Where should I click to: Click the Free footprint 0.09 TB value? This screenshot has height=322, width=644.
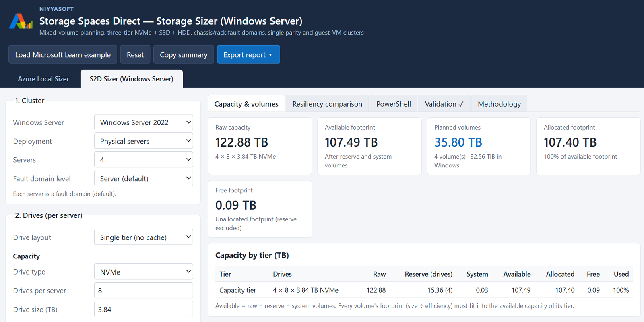pyautogui.click(x=236, y=205)
